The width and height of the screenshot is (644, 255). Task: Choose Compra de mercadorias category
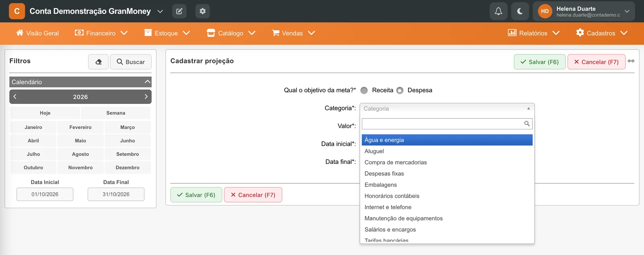coord(447,162)
